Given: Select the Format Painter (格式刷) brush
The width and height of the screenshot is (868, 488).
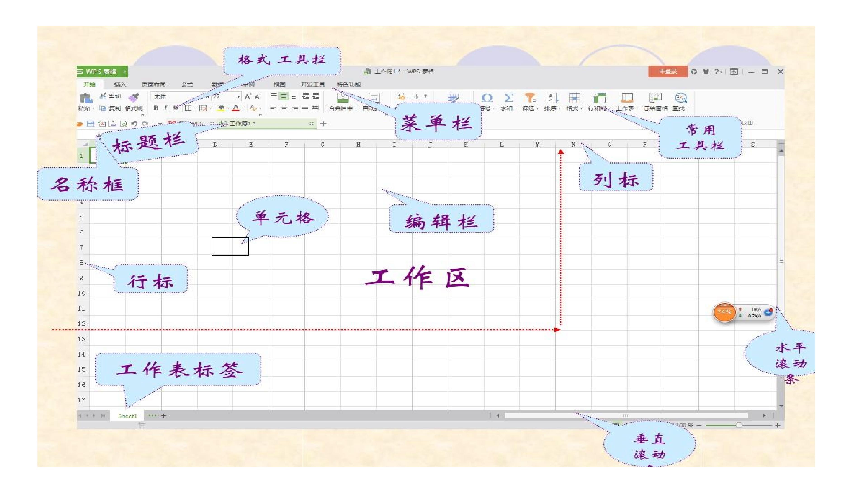Looking at the screenshot, I should click(134, 97).
